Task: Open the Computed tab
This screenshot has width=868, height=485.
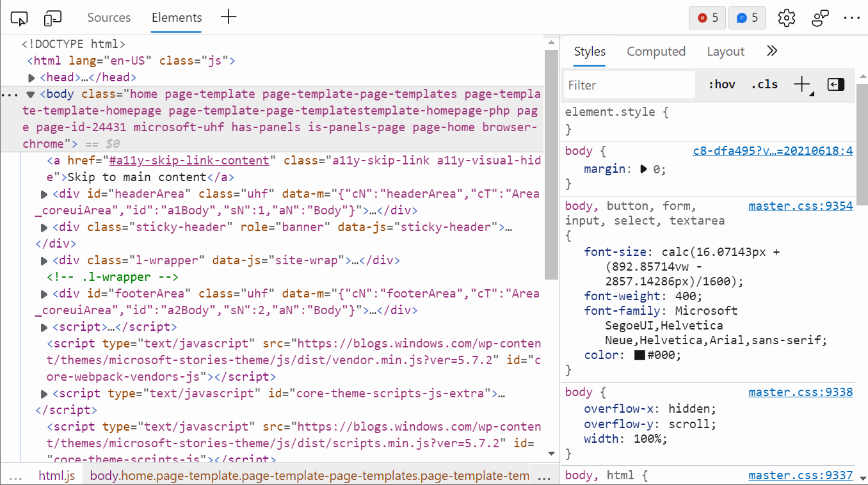Action: 655,51
